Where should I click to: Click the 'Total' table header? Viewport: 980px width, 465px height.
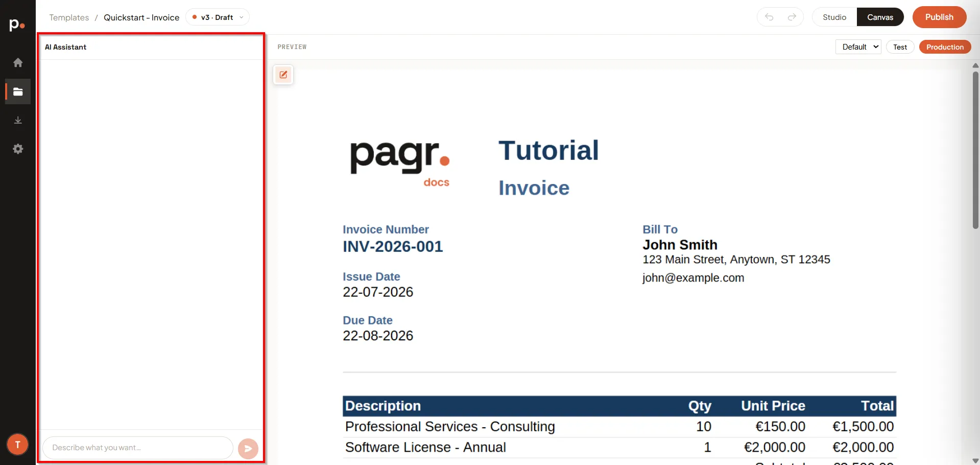click(x=877, y=406)
